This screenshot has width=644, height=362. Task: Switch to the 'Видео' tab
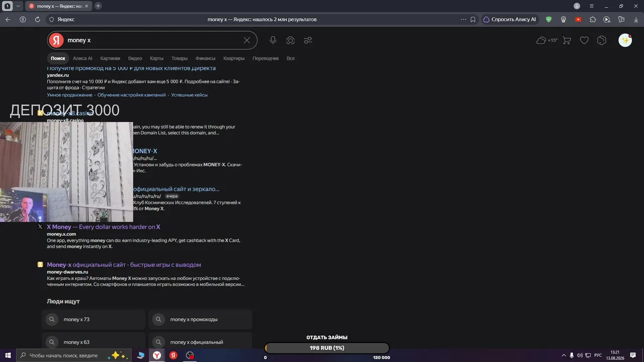[x=135, y=58]
